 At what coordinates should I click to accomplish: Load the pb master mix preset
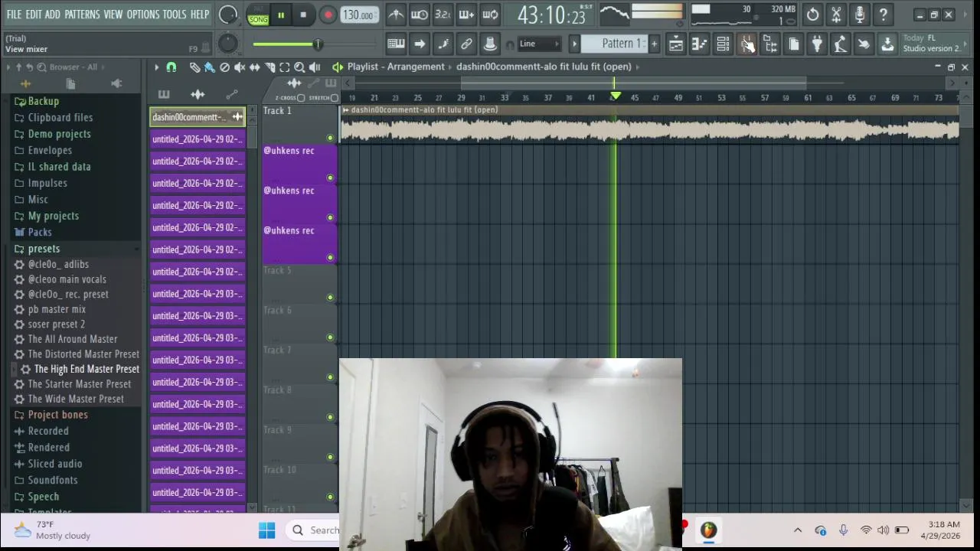pos(57,309)
